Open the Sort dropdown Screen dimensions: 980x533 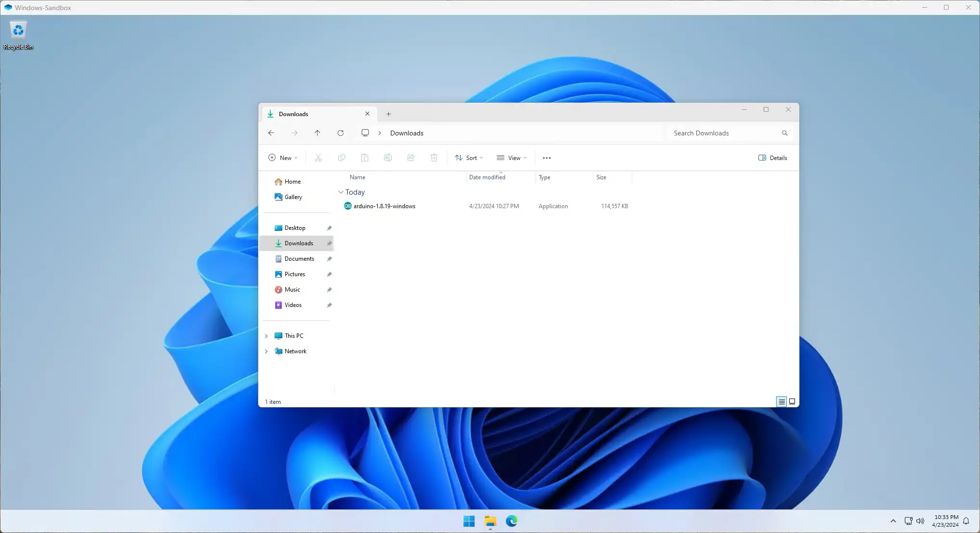pyautogui.click(x=469, y=158)
